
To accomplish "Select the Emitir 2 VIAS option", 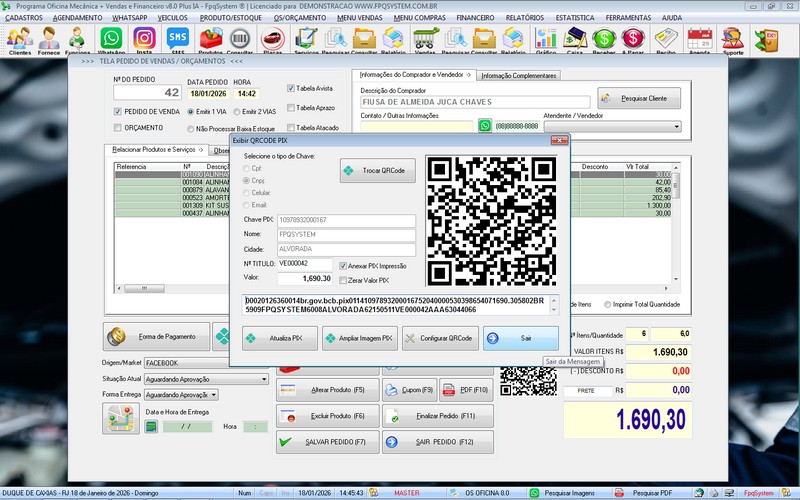I will [235, 112].
